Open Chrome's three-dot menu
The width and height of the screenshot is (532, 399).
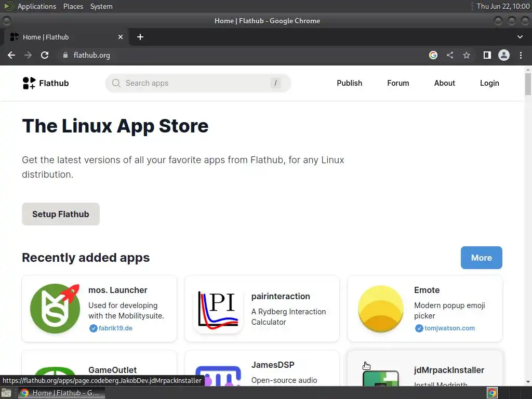pyautogui.click(x=521, y=55)
